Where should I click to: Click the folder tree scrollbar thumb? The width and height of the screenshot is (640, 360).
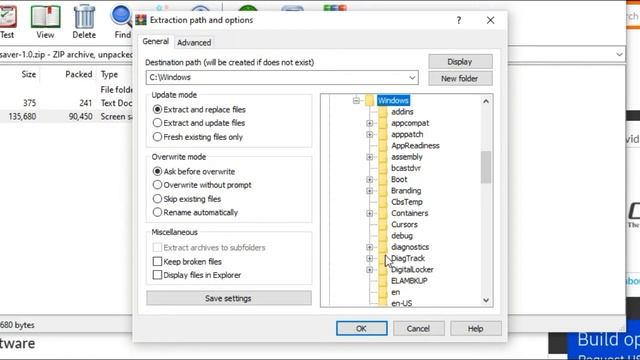point(486,167)
